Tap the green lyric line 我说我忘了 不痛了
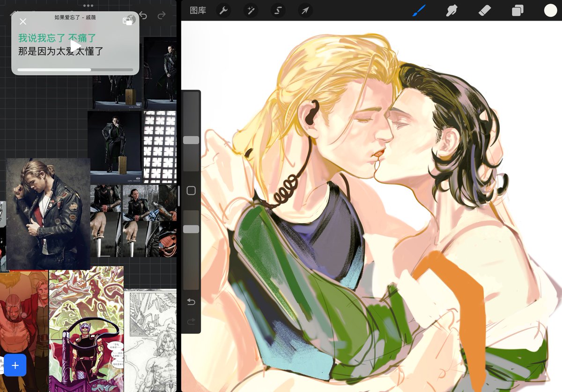This screenshot has width=562, height=392. coord(57,38)
